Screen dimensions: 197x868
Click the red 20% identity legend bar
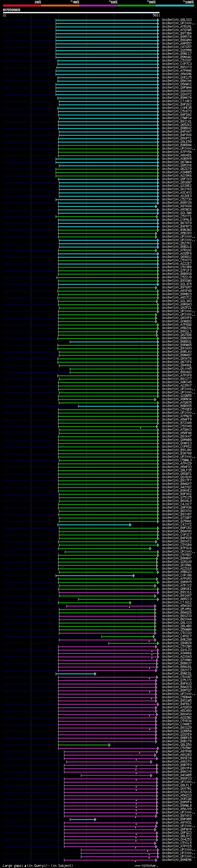(x=22, y=6)
